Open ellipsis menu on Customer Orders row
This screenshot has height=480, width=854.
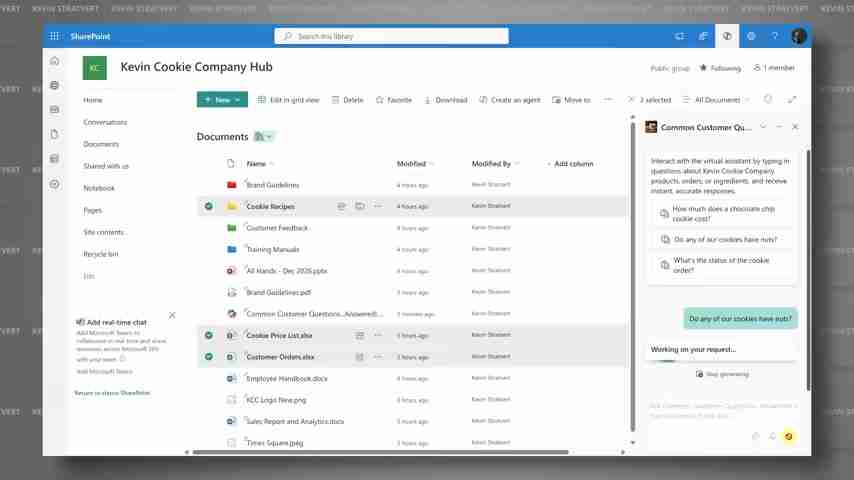pyautogui.click(x=378, y=357)
